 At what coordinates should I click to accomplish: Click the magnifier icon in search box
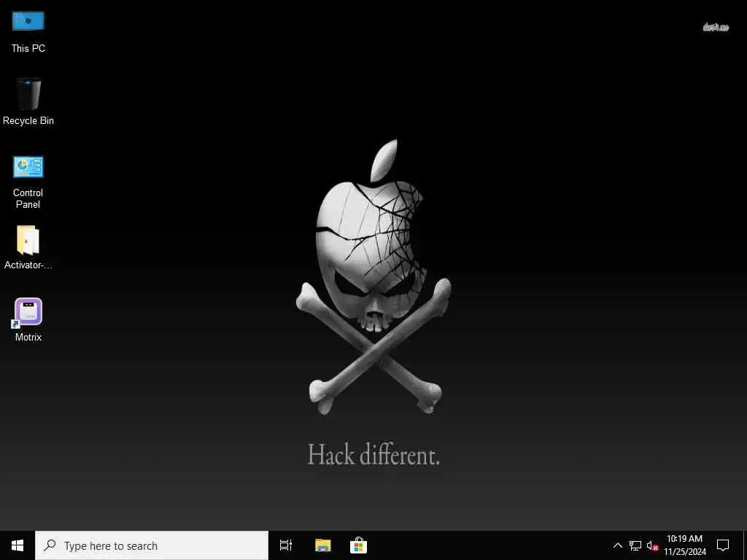(50, 545)
